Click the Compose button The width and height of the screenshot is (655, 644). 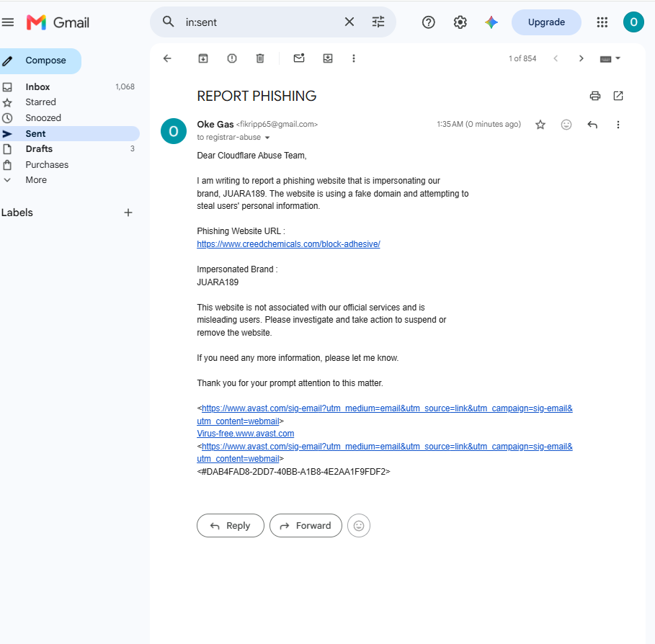[x=40, y=61]
